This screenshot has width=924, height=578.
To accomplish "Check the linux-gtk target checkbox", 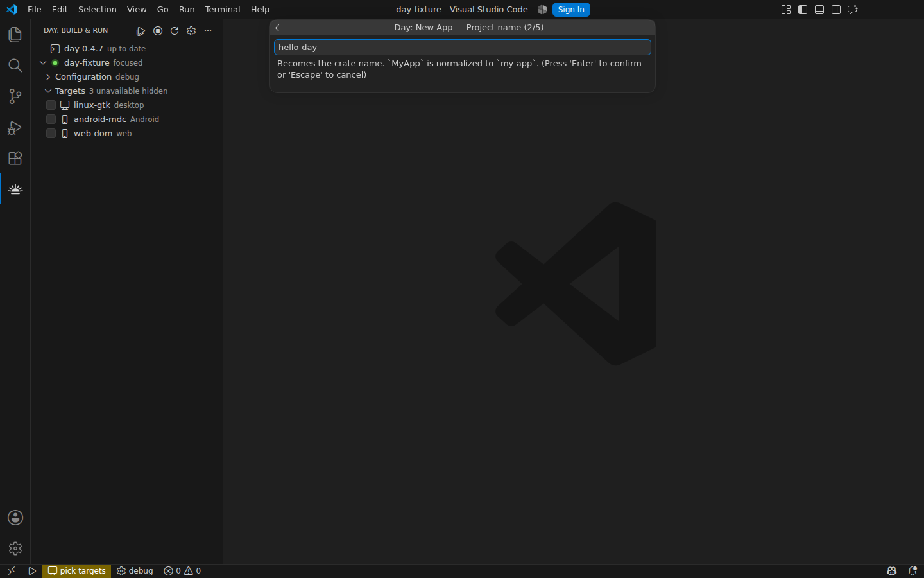I will coord(51,105).
